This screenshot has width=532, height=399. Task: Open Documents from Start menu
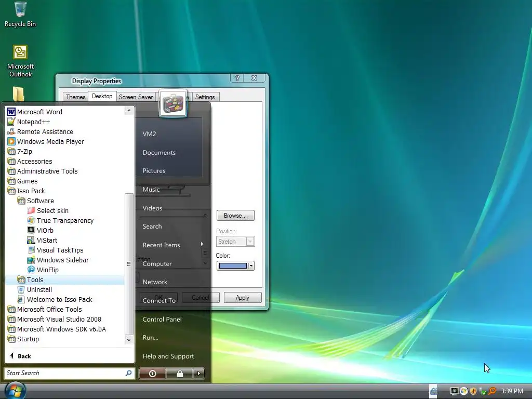[x=159, y=153]
